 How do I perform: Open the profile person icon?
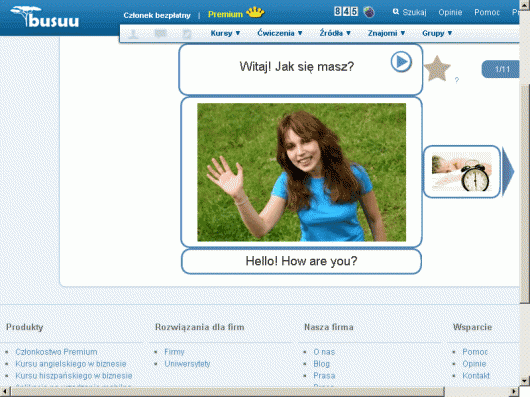pos(133,33)
